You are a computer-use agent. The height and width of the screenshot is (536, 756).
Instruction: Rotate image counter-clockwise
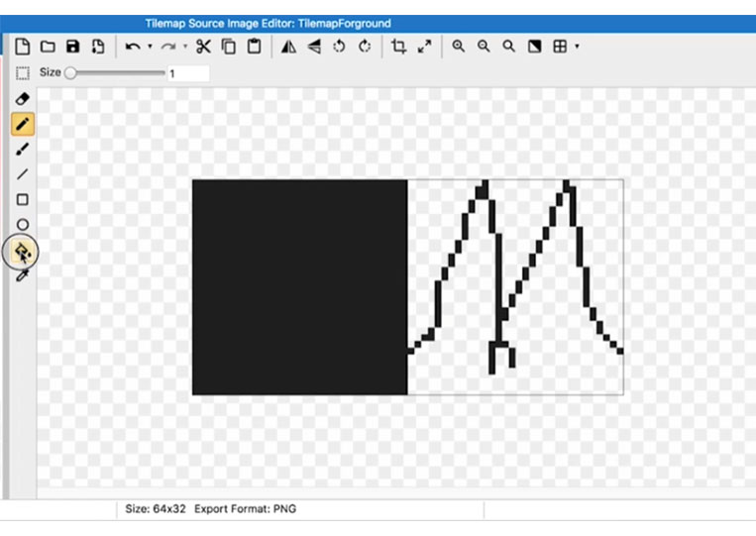tap(340, 47)
